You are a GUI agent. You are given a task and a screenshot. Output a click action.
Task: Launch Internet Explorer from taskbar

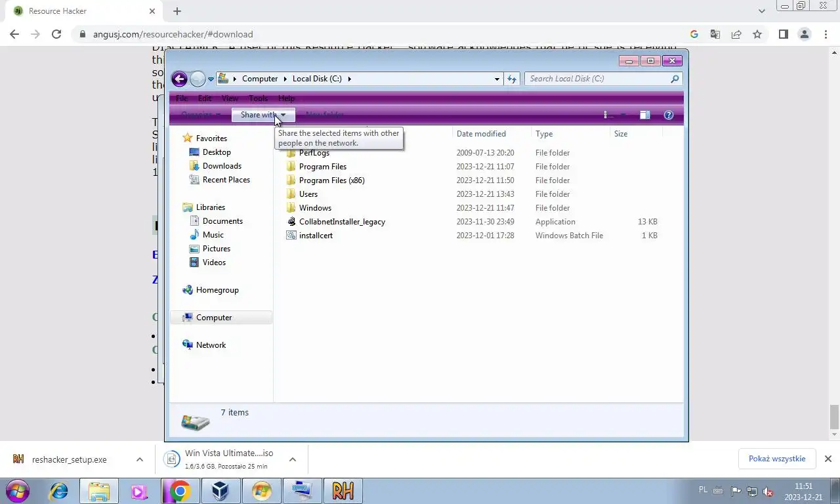click(x=59, y=491)
